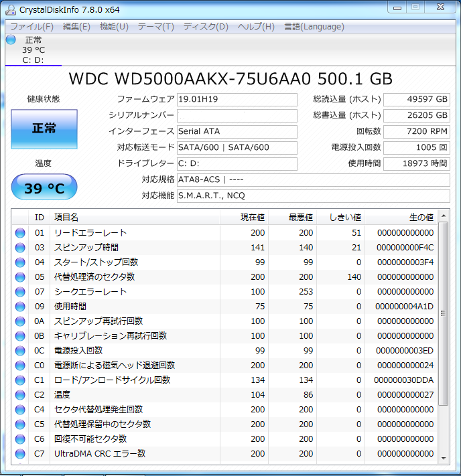The height and width of the screenshot is (476, 461).
Task: Open the テーマ(T) menu
Action: (x=156, y=27)
